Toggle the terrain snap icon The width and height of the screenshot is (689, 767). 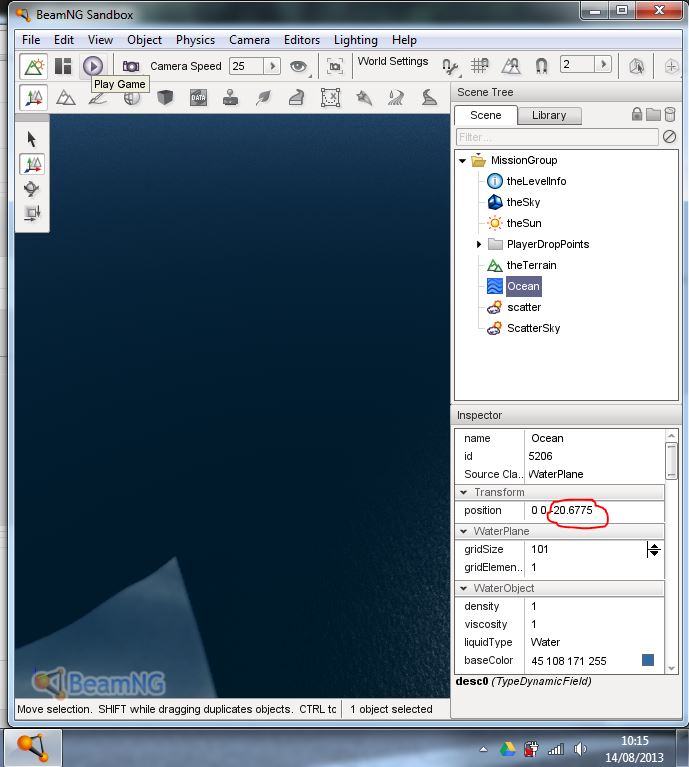pyautogui.click(x=511, y=66)
